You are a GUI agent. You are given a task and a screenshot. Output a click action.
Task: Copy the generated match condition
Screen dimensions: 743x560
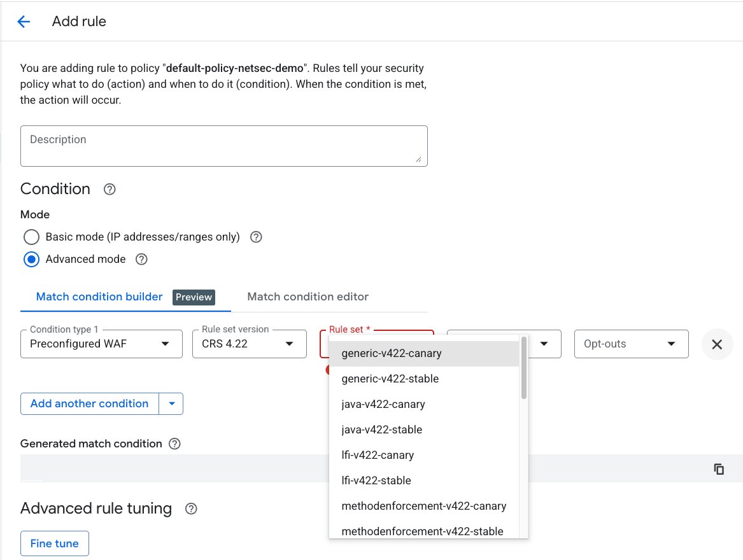719,469
